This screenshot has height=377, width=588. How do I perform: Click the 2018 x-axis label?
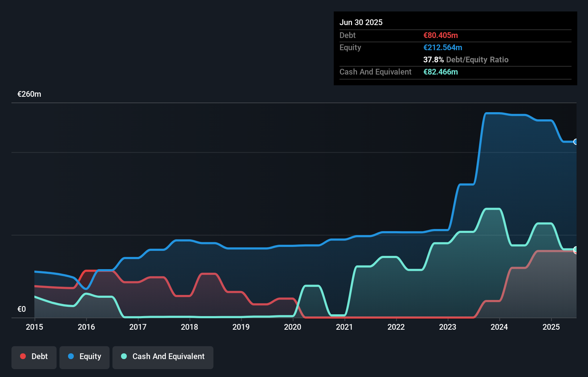189,327
